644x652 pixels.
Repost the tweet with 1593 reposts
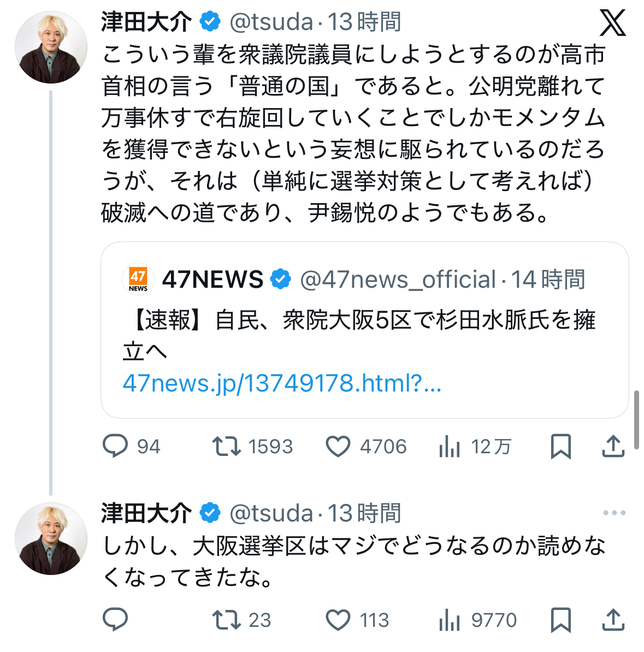pos(227,446)
